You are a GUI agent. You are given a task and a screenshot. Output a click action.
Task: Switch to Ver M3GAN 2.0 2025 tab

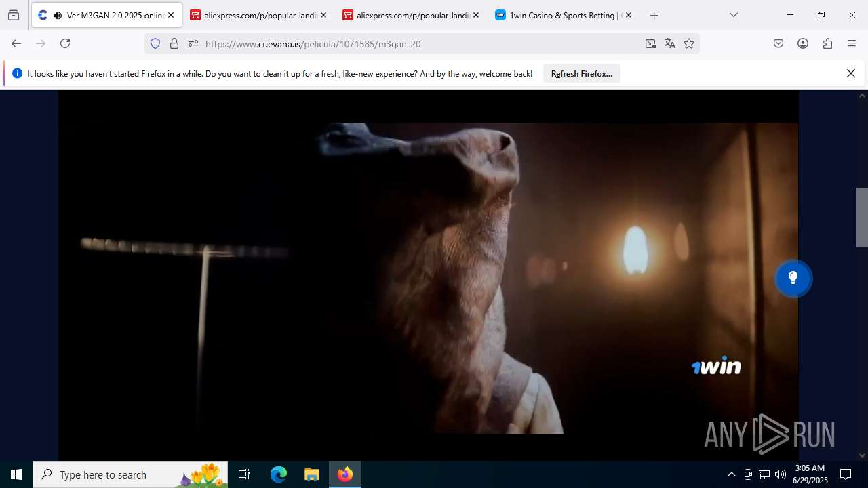[x=106, y=15]
